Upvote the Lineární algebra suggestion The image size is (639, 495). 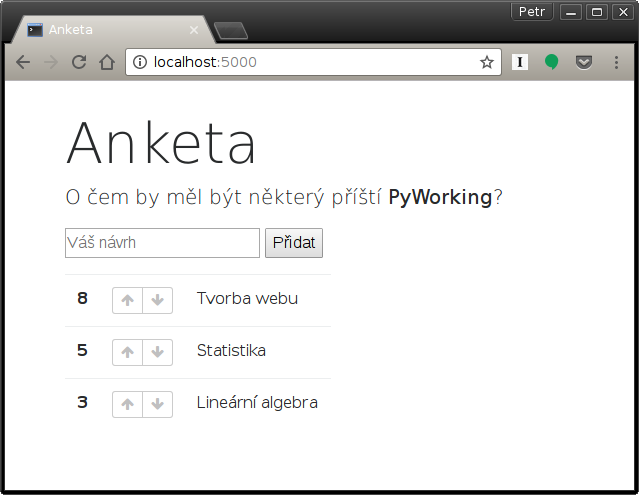point(128,405)
